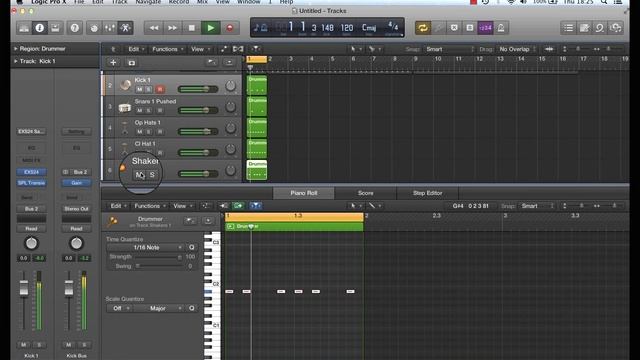Click the Time Quantize Q button

191,247
